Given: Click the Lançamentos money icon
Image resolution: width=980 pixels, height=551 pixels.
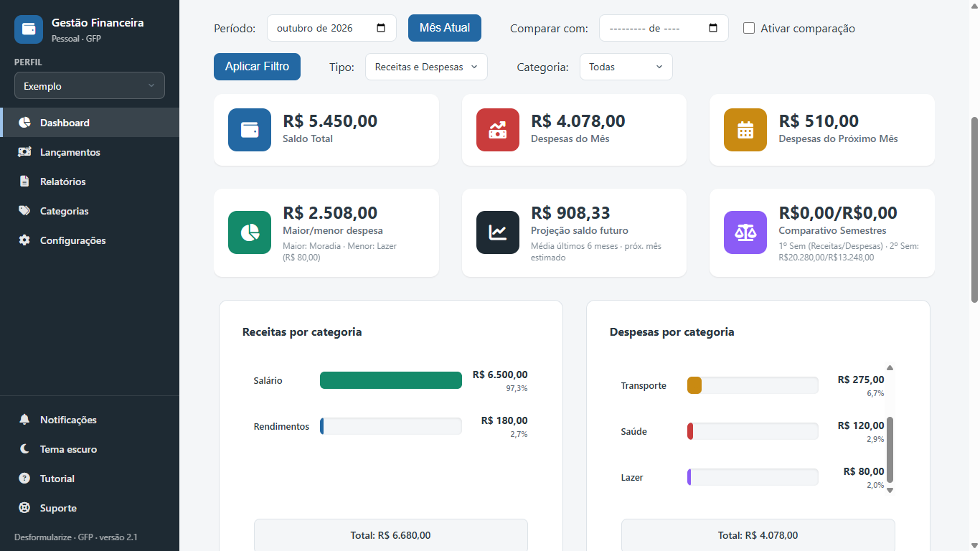Looking at the screenshot, I should 24,152.
